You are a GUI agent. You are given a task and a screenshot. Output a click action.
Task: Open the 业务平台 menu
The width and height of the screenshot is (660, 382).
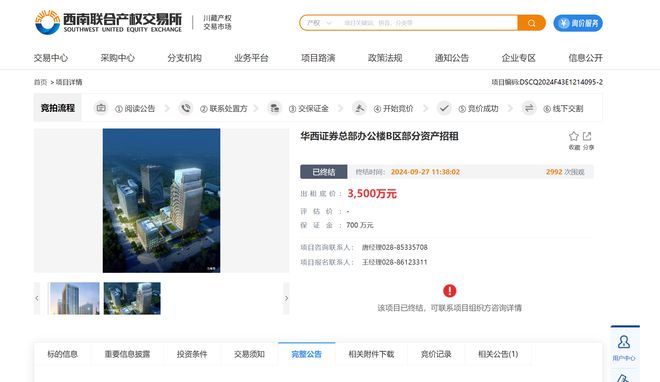[251, 58]
